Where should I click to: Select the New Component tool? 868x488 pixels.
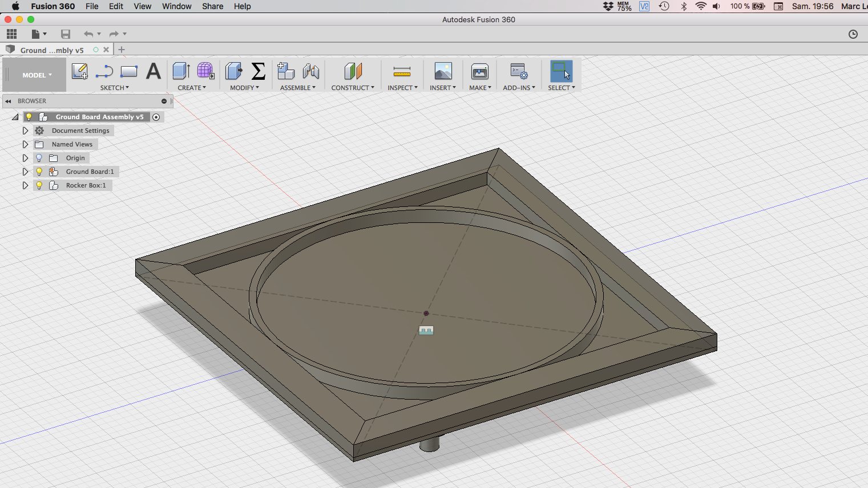285,71
